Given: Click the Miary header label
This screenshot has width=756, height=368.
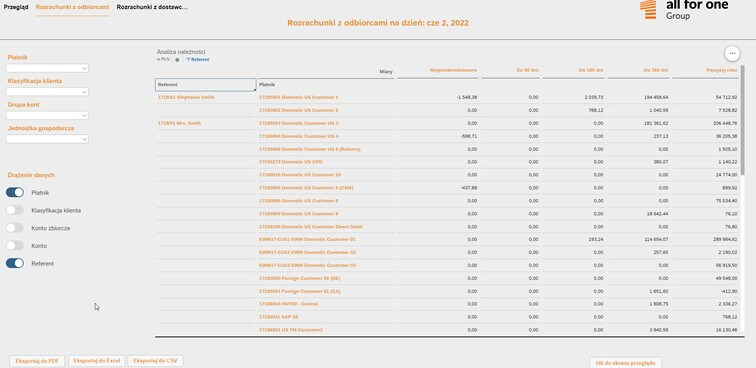Looking at the screenshot, I should pyautogui.click(x=386, y=71).
